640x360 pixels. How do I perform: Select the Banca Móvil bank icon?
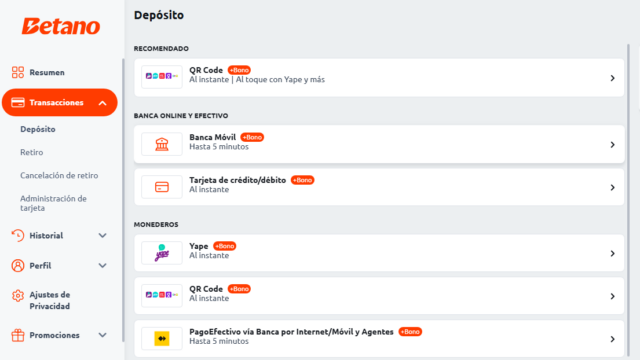click(162, 144)
